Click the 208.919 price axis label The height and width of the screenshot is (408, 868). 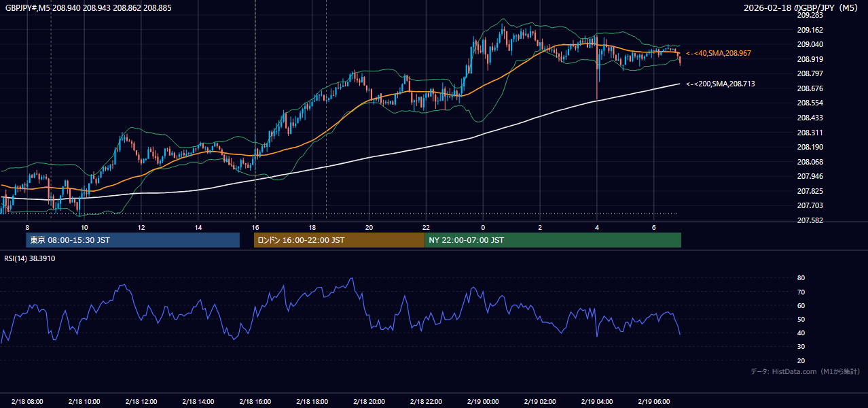tap(810, 59)
